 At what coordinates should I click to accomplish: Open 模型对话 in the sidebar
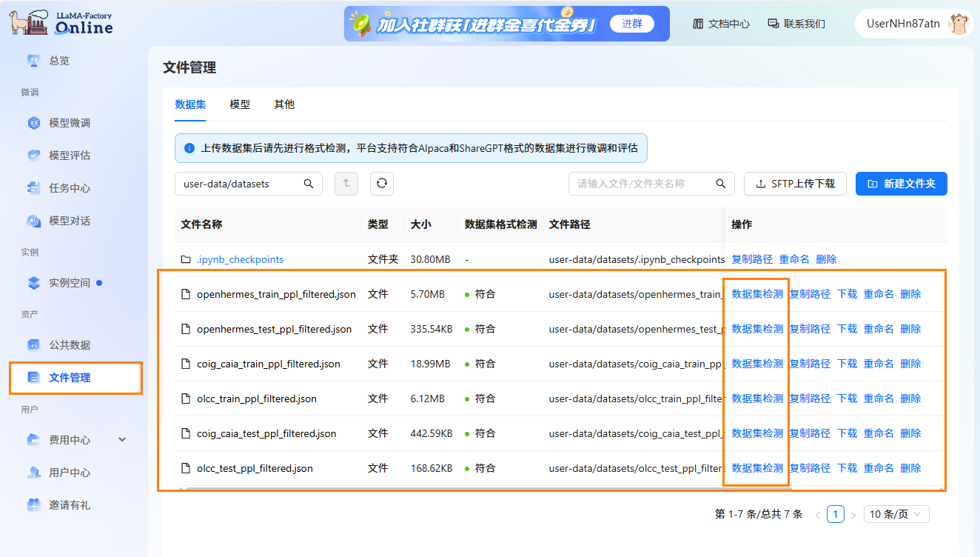coord(70,221)
